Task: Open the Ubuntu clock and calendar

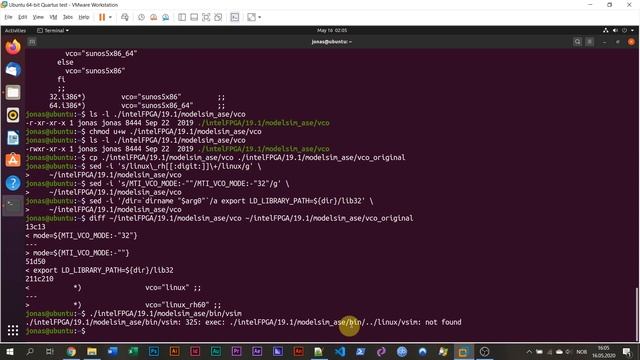Action: [x=332, y=31]
